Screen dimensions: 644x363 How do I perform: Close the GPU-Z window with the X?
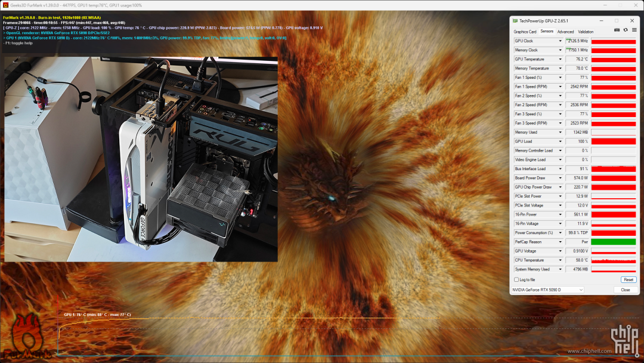click(632, 20)
